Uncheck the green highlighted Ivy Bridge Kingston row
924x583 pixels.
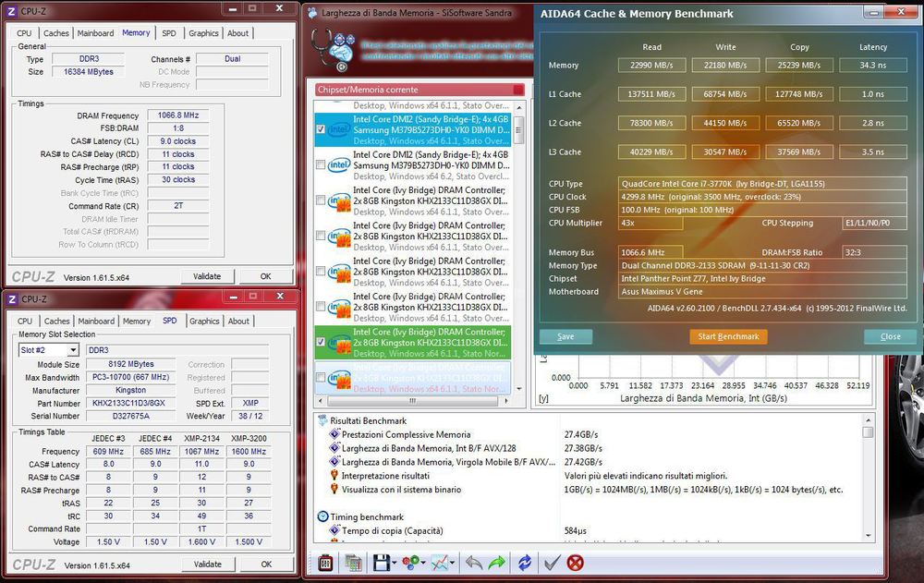pos(321,341)
